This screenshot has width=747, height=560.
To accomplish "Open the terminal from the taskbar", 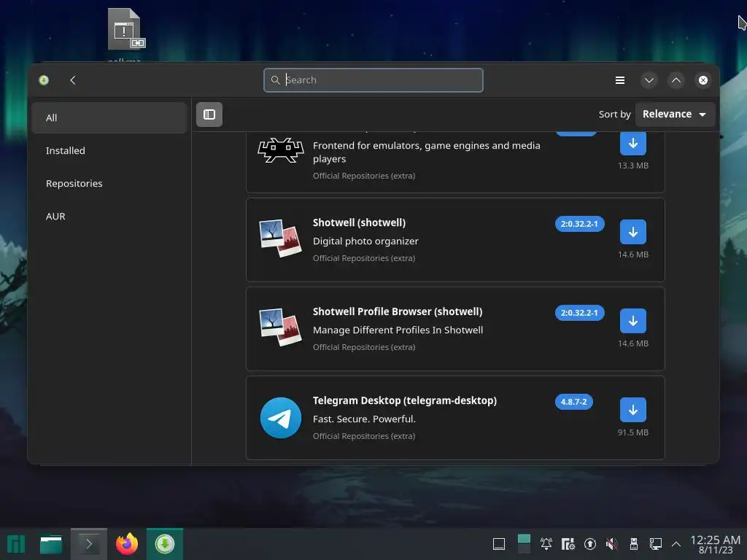I will point(88,544).
